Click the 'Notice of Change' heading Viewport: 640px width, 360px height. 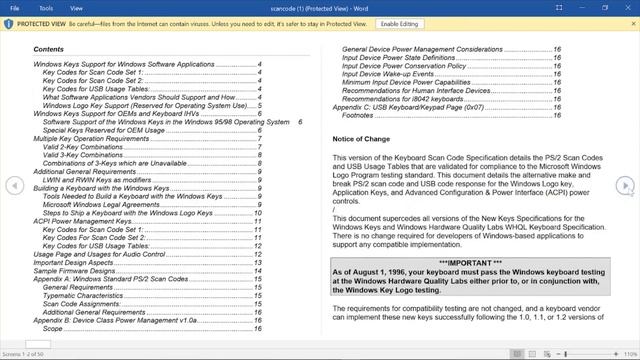click(361, 139)
